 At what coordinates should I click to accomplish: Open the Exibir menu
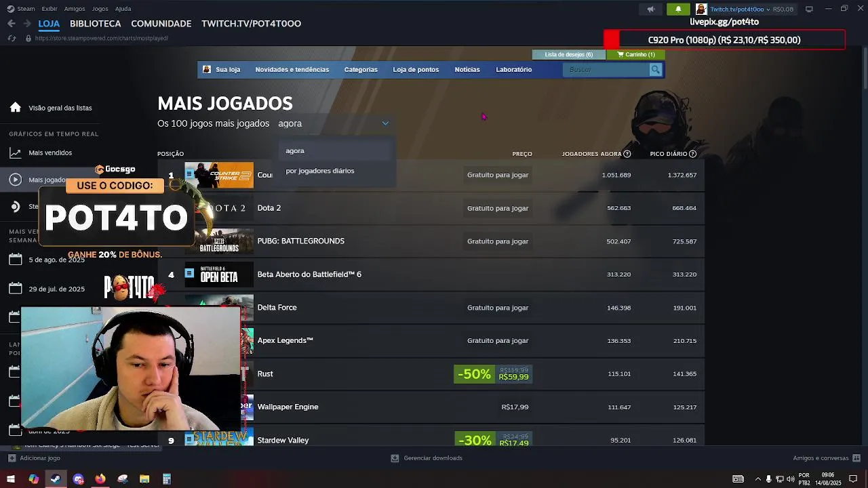coord(50,9)
